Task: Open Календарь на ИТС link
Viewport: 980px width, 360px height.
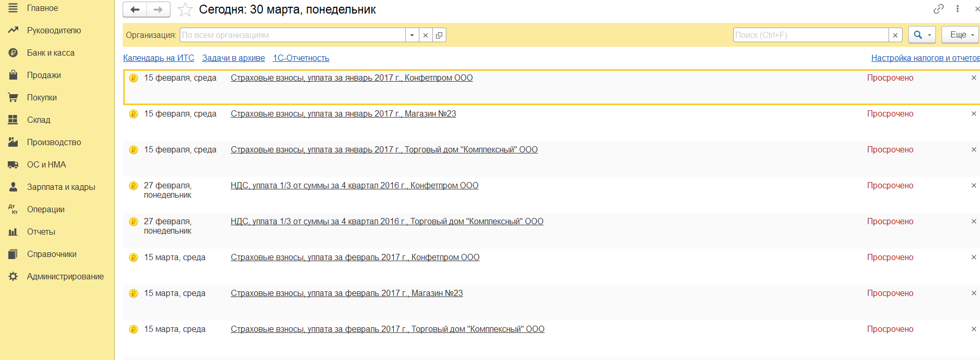Action: (x=158, y=58)
